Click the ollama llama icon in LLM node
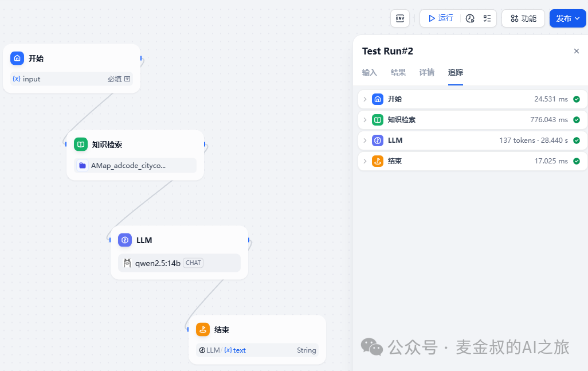 [127, 263]
